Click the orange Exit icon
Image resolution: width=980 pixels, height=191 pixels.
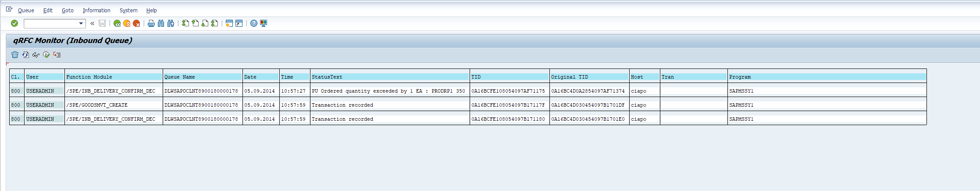[127, 23]
